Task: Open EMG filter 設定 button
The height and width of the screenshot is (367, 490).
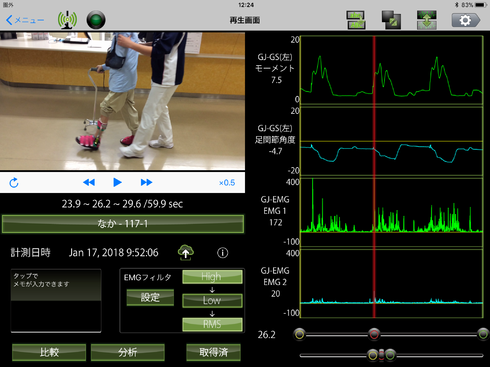Action: pos(150,297)
